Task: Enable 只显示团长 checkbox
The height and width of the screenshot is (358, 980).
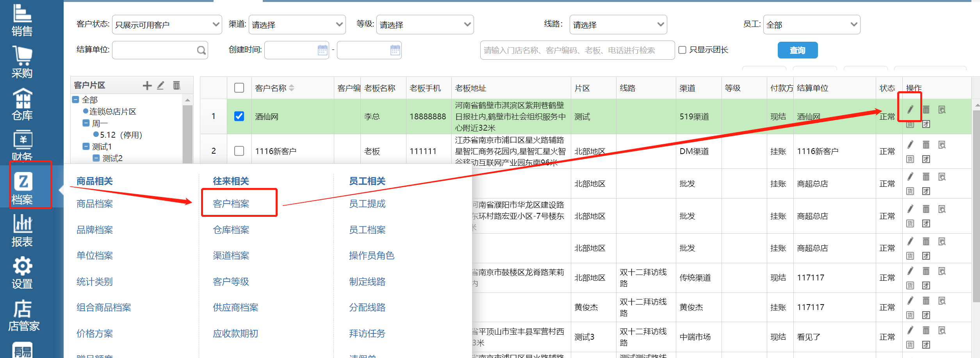Action: coord(682,50)
